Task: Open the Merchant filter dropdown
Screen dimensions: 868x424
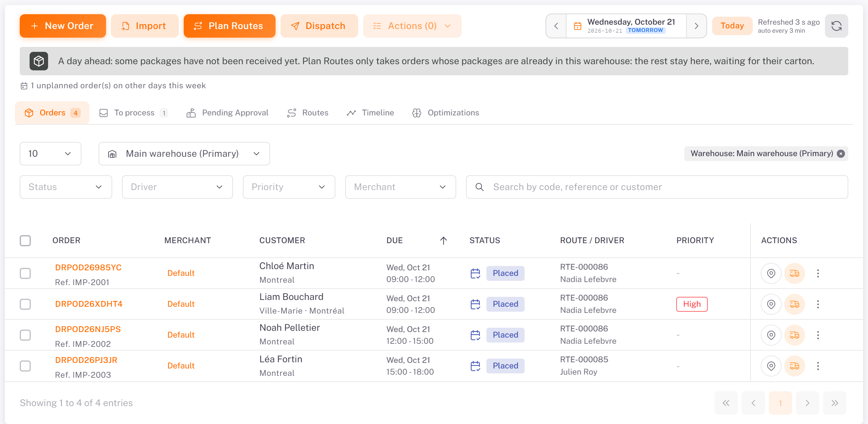Action: point(400,187)
